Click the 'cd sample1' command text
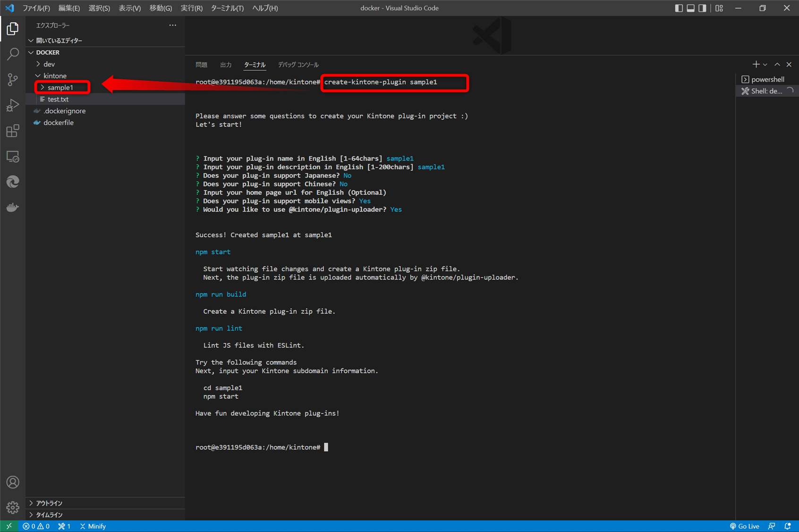Screen dimensions: 799x532 pos(223,388)
